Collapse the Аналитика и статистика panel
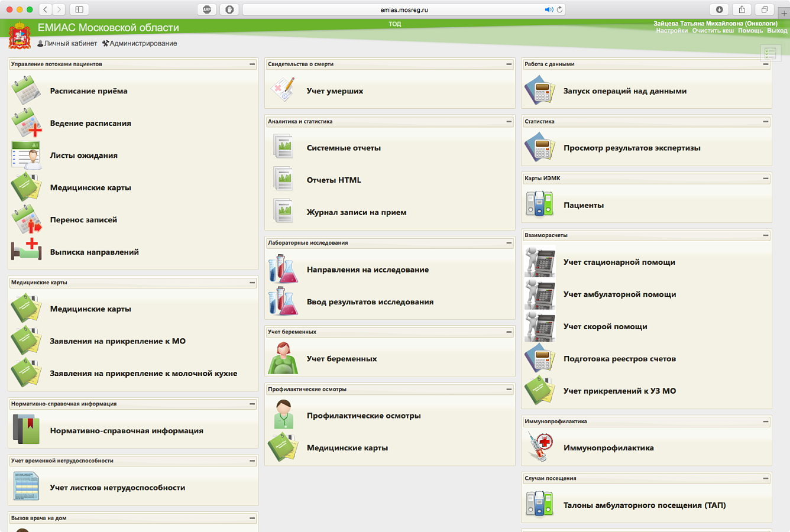Image resolution: width=790 pixels, height=532 pixels. [x=509, y=122]
